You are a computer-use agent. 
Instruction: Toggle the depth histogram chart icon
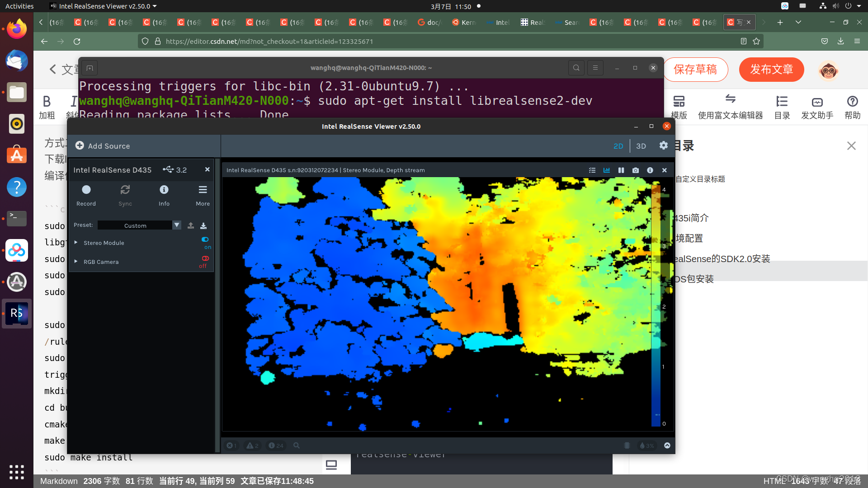[x=607, y=170]
